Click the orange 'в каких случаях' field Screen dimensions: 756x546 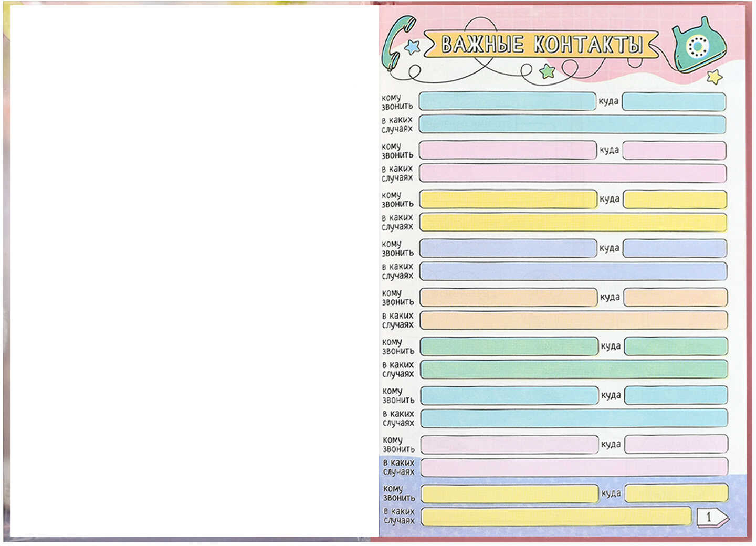[573, 320]
